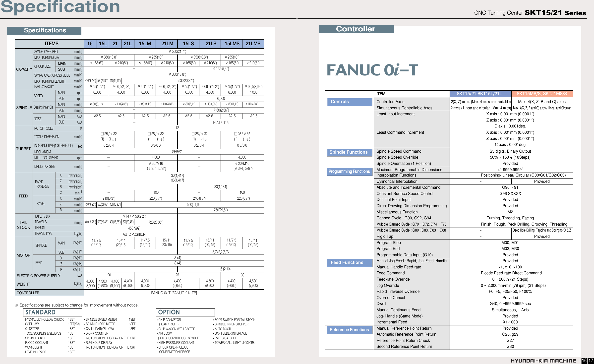Image resolution: width=594 pixels, height=364 pixels.
Task: Select the TAIL STOCK category cell
Action: (x=23, y=225)
